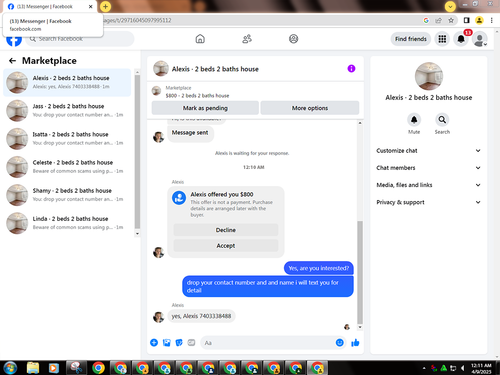Choose a GIF icon in composer
The height and width of the screenshot is (375, 500).
tap(191, 343)
